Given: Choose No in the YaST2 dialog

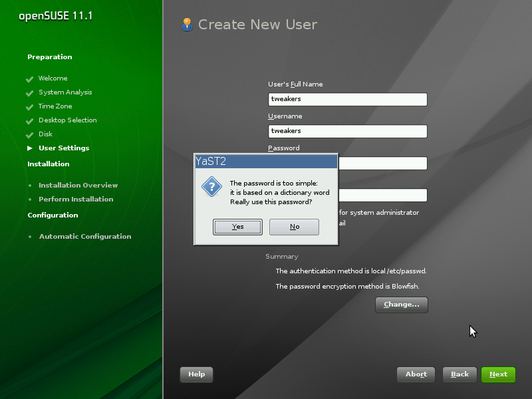Looking at the screenshot, I should [x=294, y=227].
